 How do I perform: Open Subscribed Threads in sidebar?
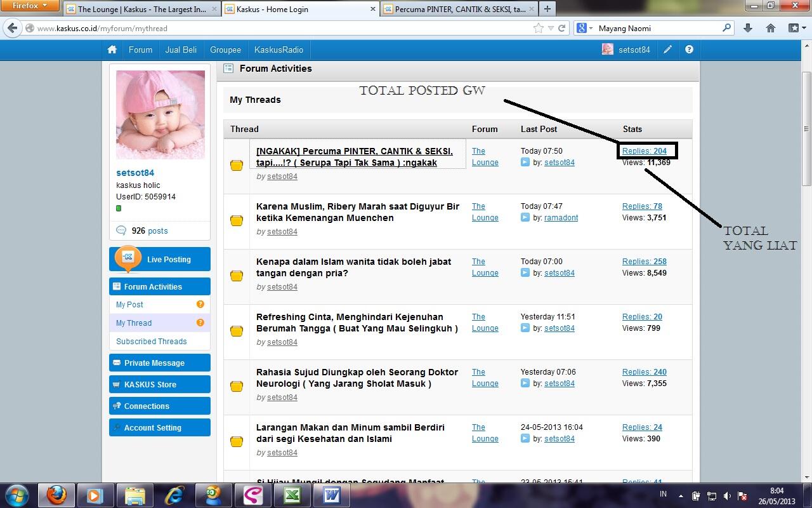[151, 342]
